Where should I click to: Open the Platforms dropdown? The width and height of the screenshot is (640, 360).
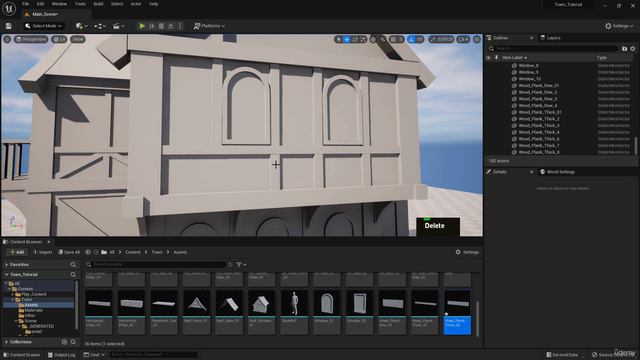209,26
